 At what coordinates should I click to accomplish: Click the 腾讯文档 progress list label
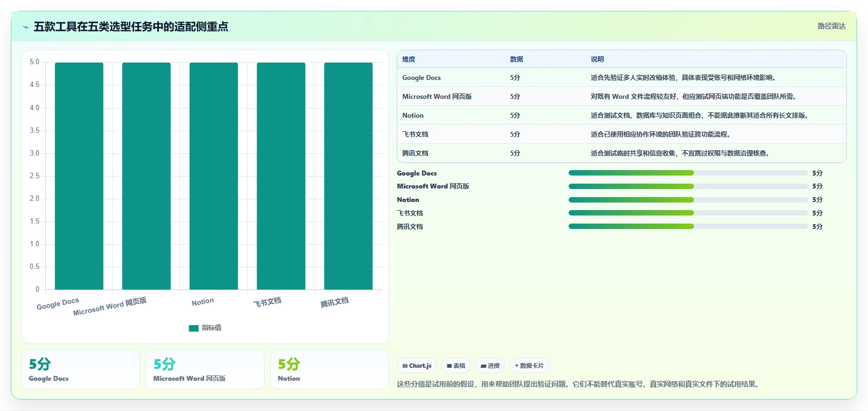click(410, 227)
